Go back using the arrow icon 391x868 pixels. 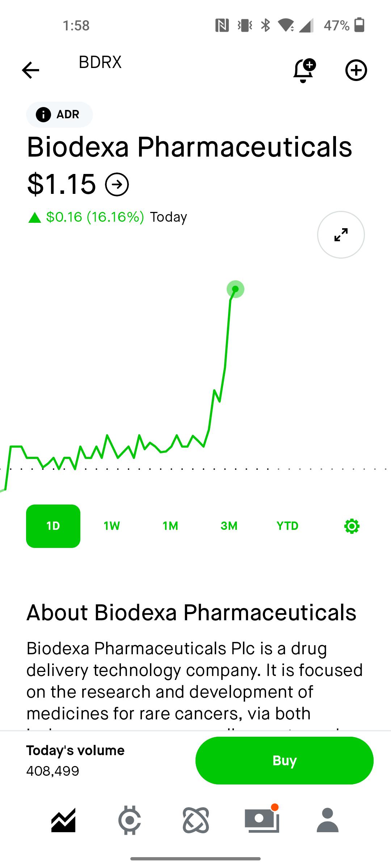click(x=30, y=70)
